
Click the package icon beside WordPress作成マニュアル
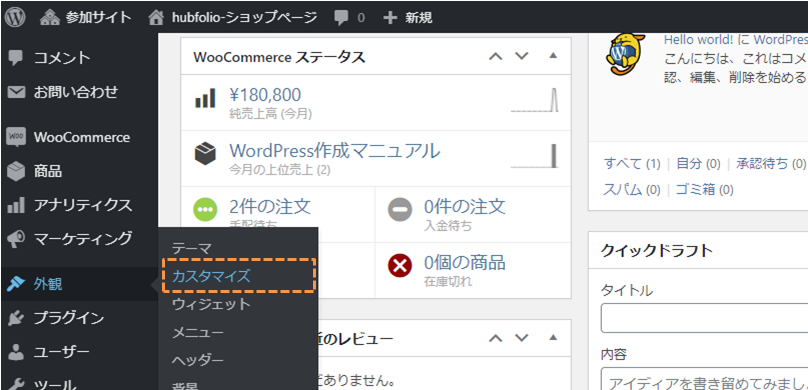205,154
